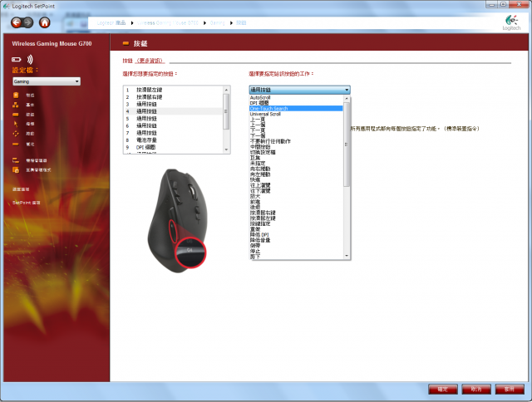Open the Gaming profile dropdown in sidebar

pyautogui.click(x=47, y=81)
